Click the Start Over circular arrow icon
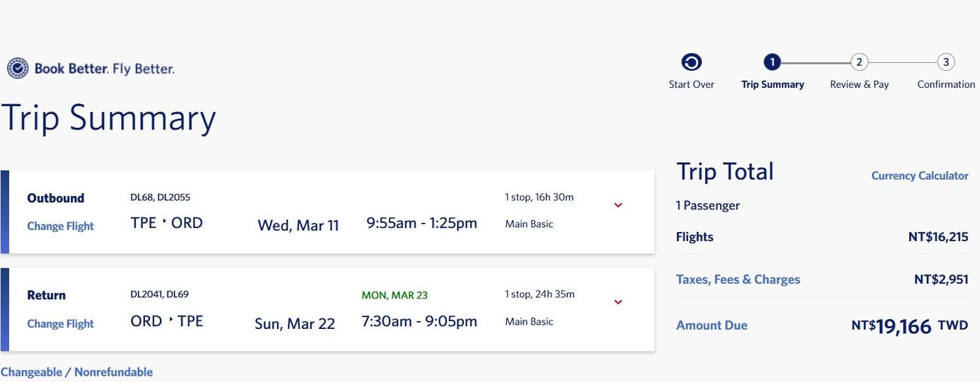The height and width of the screenshot is (382, 980). point(691,63)
